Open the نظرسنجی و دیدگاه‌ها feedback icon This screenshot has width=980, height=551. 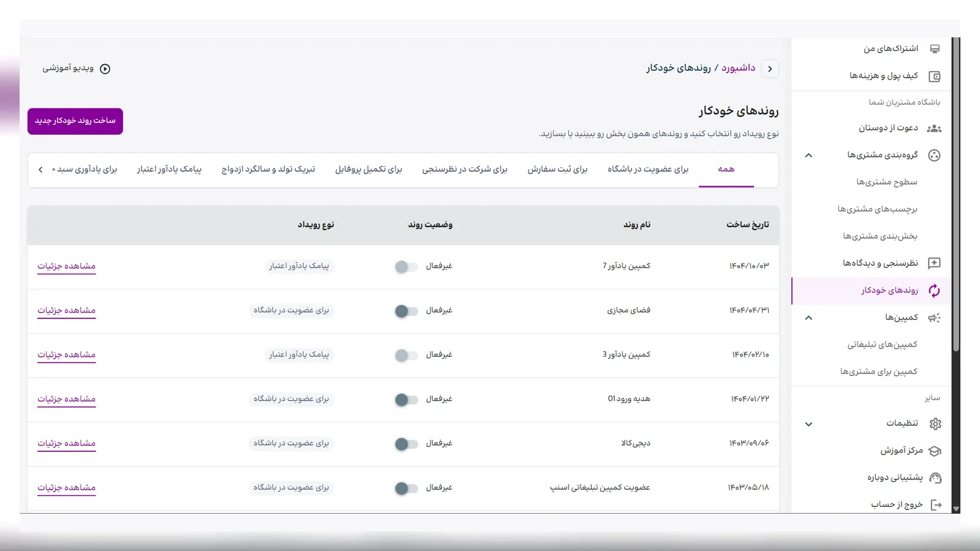tap(934, 263)
